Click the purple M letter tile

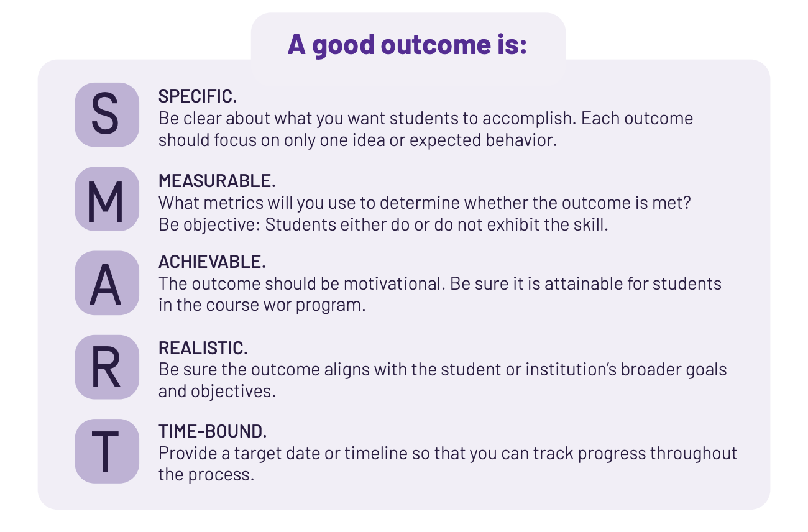[107, 199]
